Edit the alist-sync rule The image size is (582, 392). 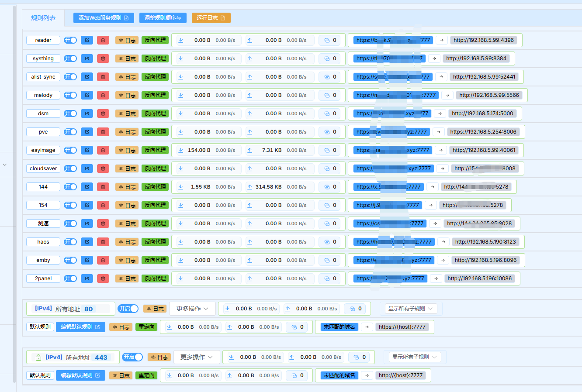pos(87,77)
